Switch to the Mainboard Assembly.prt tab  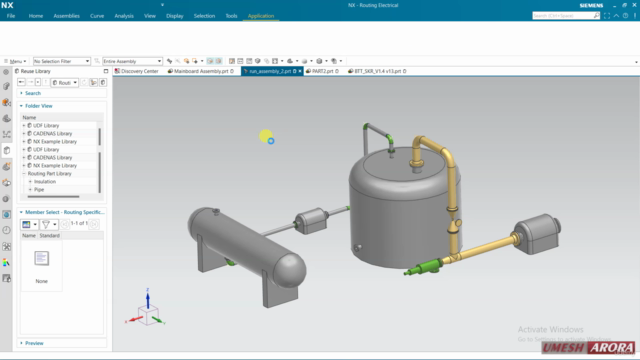click(201, 71)
